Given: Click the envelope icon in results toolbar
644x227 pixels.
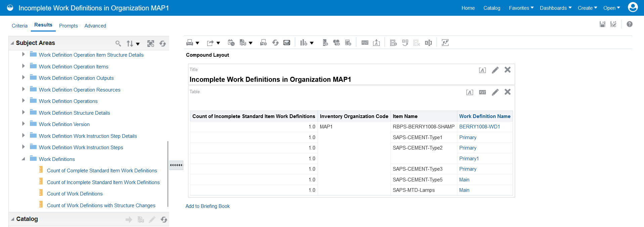Looking at the screenshot, I should [287, 43].
